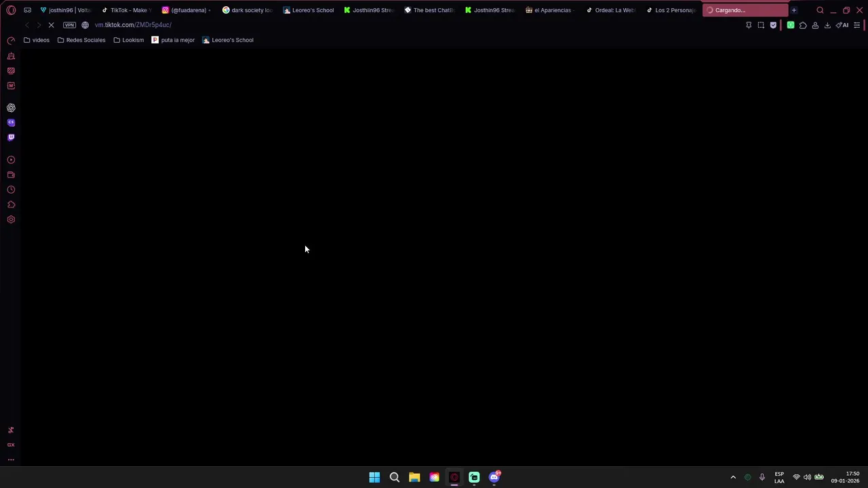Open the history clock sidebar icon
Image resolution: width=868 pixels, height=488 pixels.
coord(11,190)
